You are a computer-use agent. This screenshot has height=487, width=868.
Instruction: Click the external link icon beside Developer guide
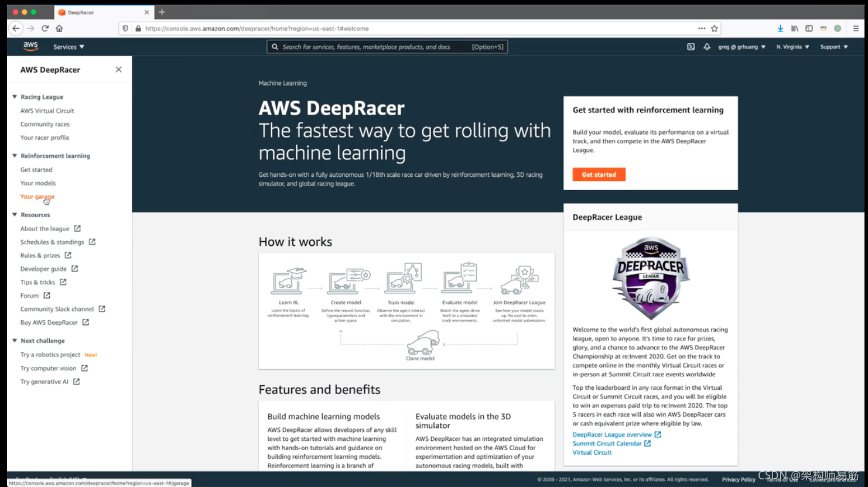[74, 269]
